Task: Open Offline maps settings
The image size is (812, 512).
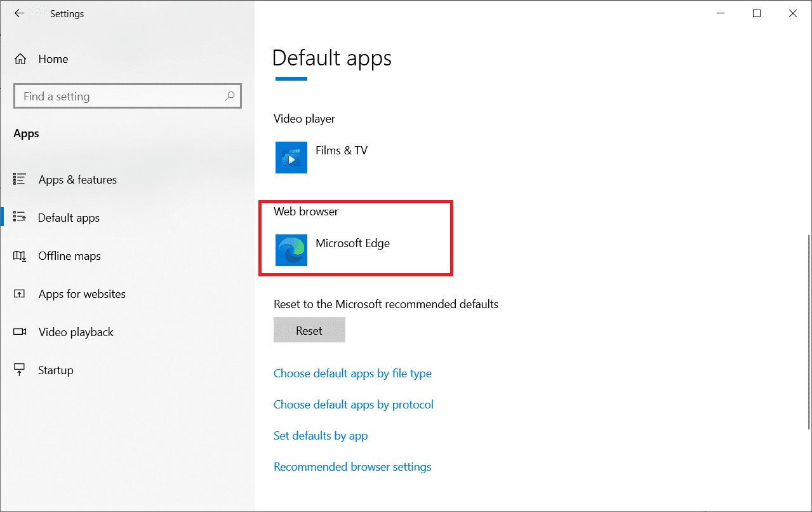Action: tap(69, 255)
